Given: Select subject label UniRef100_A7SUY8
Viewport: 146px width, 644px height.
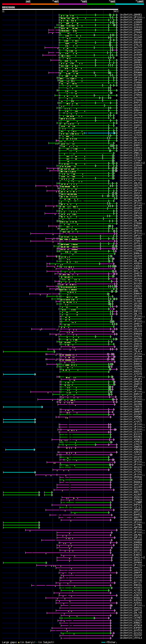Looking at the screenshot, I should tap(131, 374).
